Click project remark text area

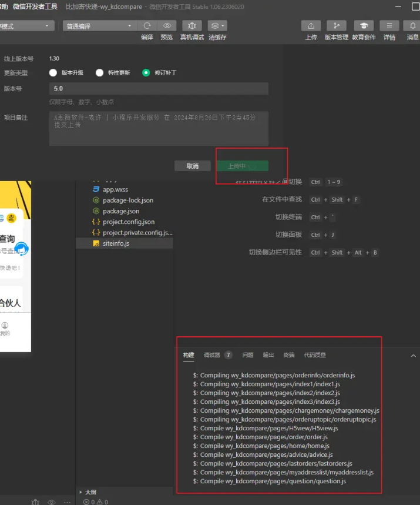click(x=159, y=129)
